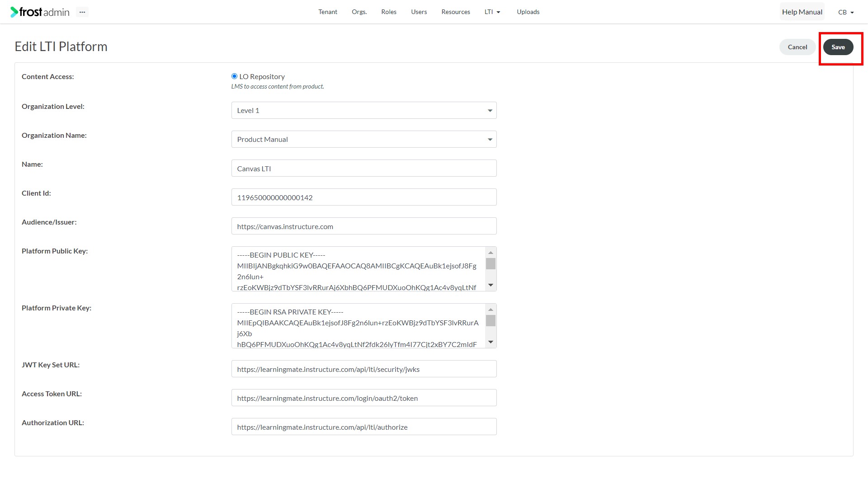868x488 pixels.
Task: Click into the Client Id field
Action: pos(364,197)
